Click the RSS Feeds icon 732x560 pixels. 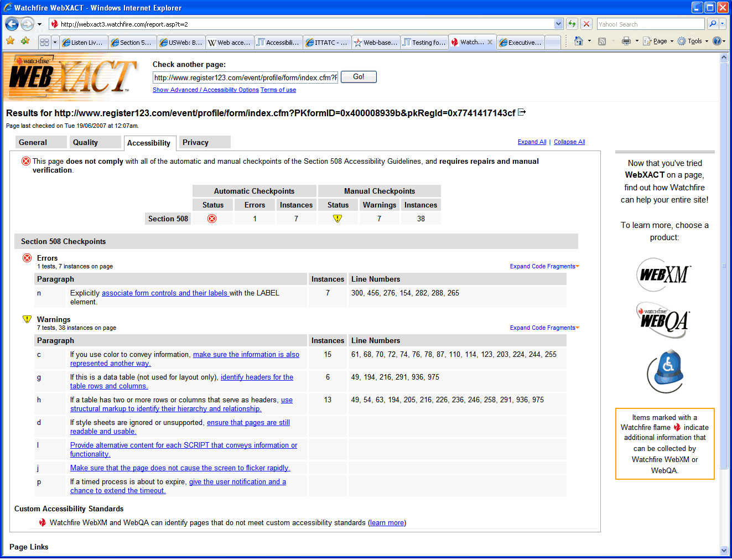click(602, 41)
